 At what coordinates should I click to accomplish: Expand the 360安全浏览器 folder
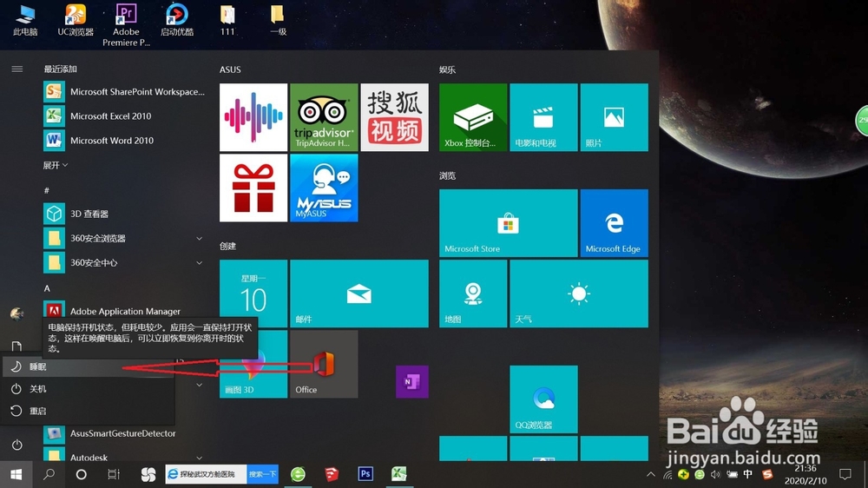[x=125, y=238]
